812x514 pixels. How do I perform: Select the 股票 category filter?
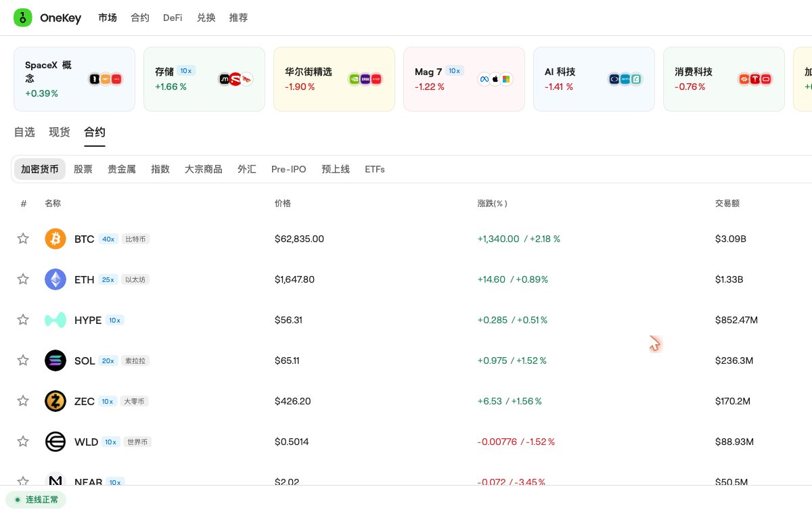83,169
